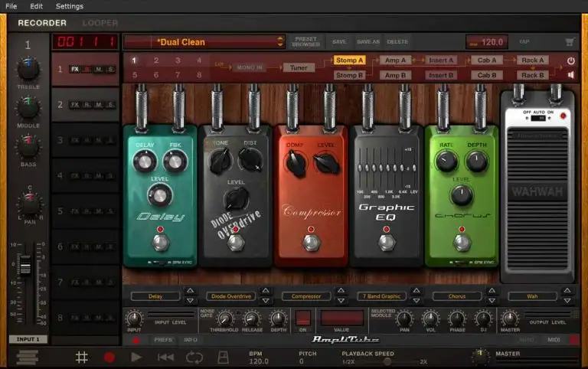Image resolution: width=588 pixels, height=369 pixels.
Task: Toggle the Compressor pedal footswitch
Action: click(x=312, y=243)
